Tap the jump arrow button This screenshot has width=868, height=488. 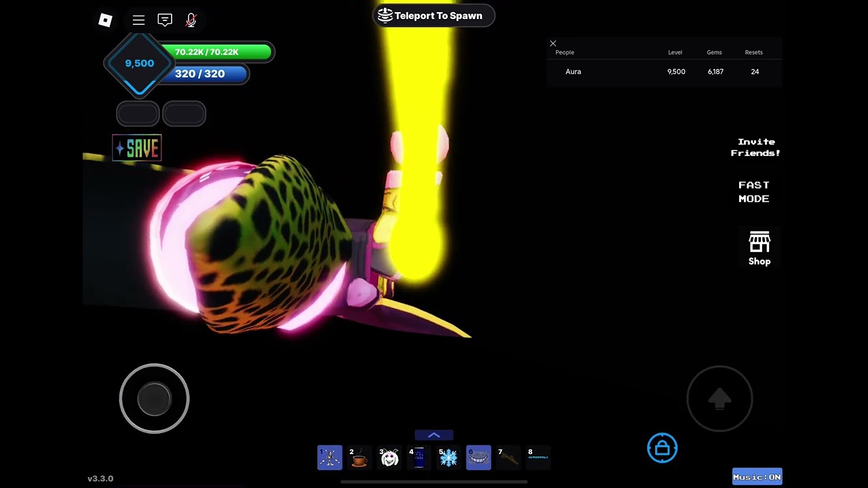719,399
